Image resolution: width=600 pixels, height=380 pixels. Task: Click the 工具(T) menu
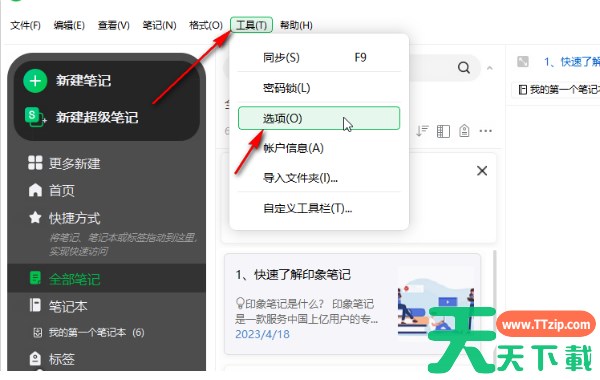click(251, 25)
